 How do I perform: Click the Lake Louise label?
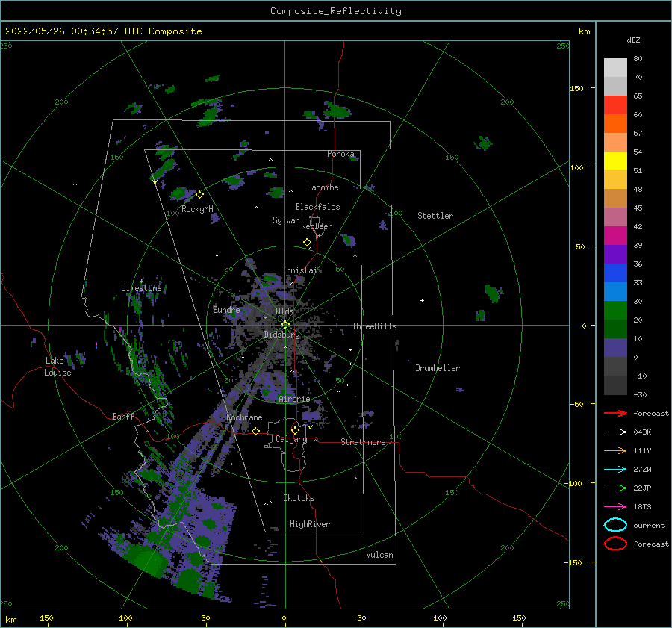coord(57,367)
